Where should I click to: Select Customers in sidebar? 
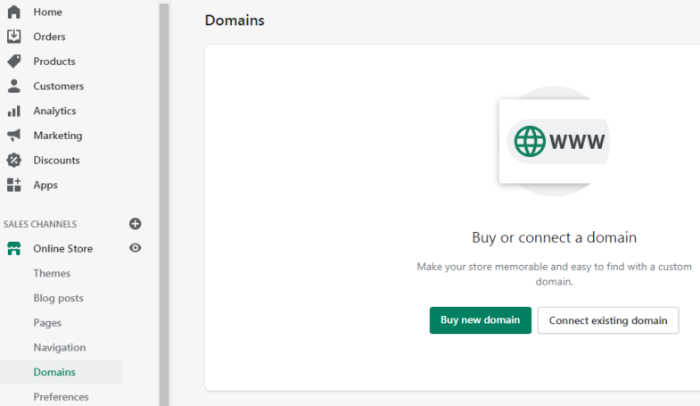(58, 86)
